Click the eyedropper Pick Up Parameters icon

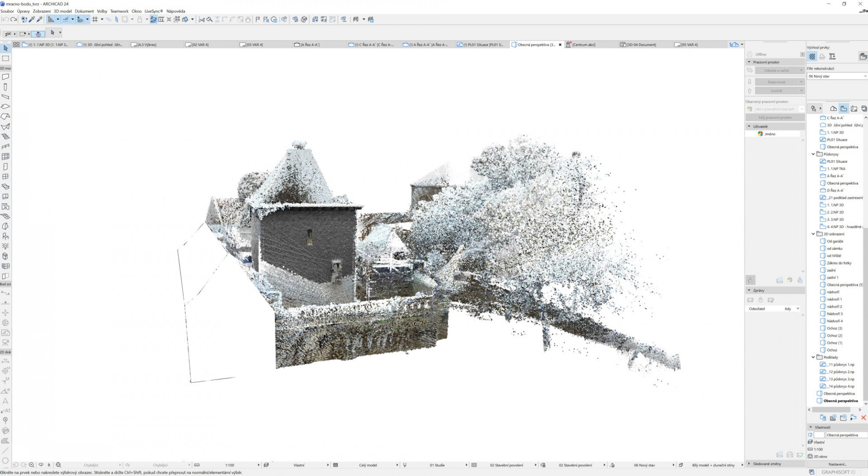coord(32,19)
